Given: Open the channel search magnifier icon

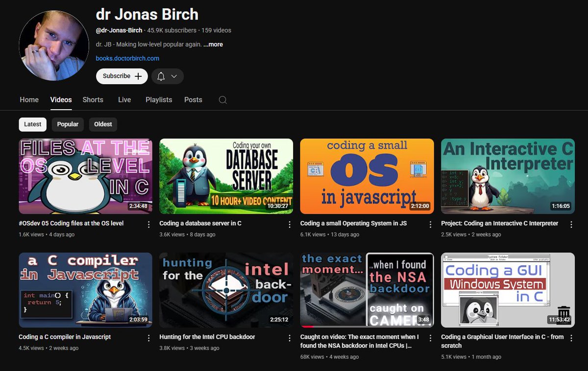Looking at the screenshot, I should pos(222,100).
